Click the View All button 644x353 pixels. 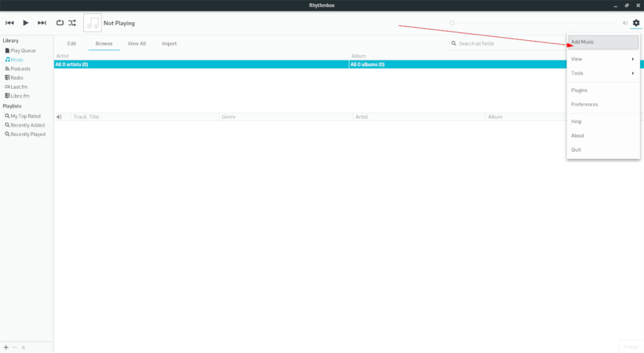(x=136, y=44)
